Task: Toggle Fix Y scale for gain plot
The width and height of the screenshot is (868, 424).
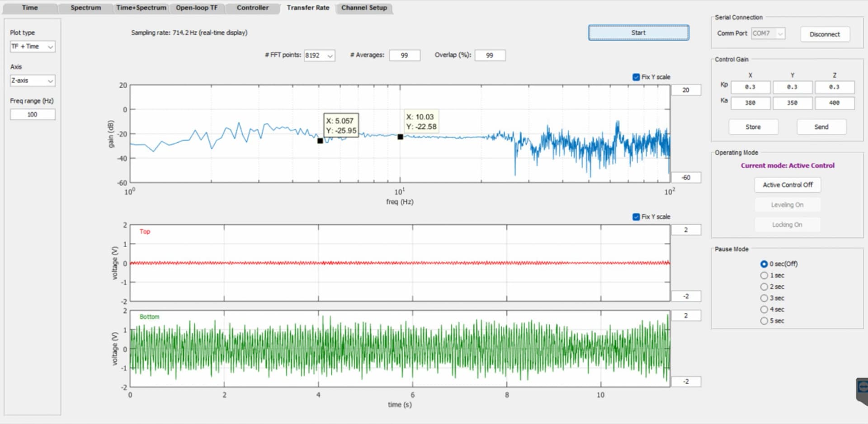Action: point(636,77)
